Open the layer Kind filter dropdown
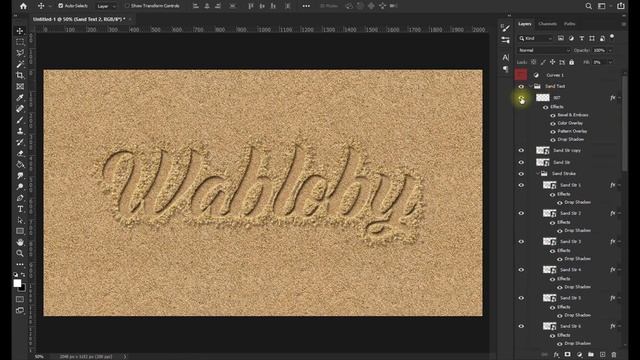Screen dimensions: 640x360 click(x=536, y=38)
